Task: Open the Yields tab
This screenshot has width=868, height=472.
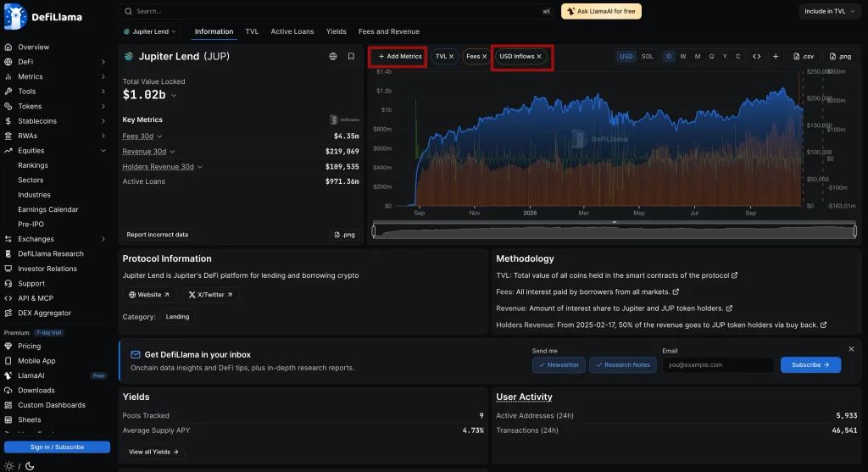Action: [336, 31]
